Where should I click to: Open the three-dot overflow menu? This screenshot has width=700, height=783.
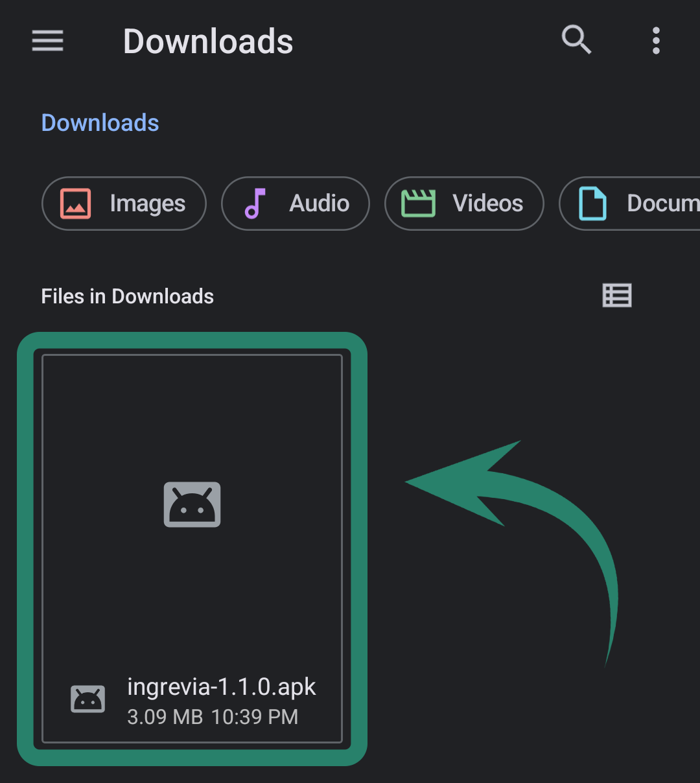click(x=656, y=41)
